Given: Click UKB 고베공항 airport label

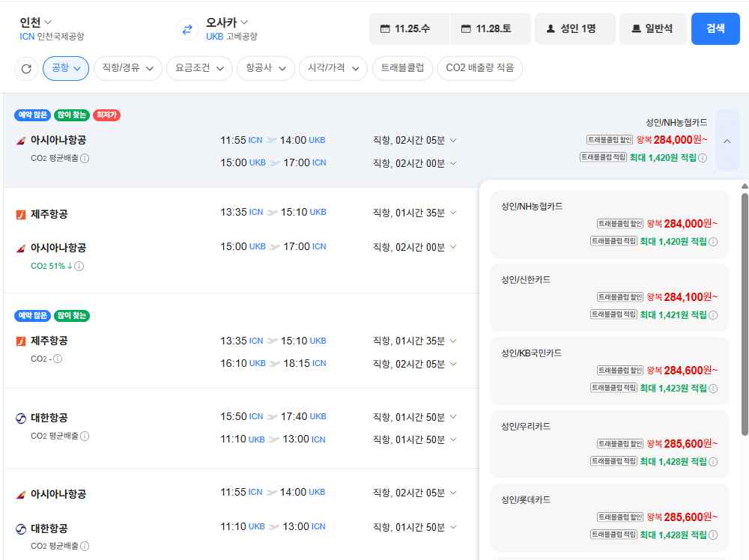Looking at the screenshot, I should (x=231, y=37).
